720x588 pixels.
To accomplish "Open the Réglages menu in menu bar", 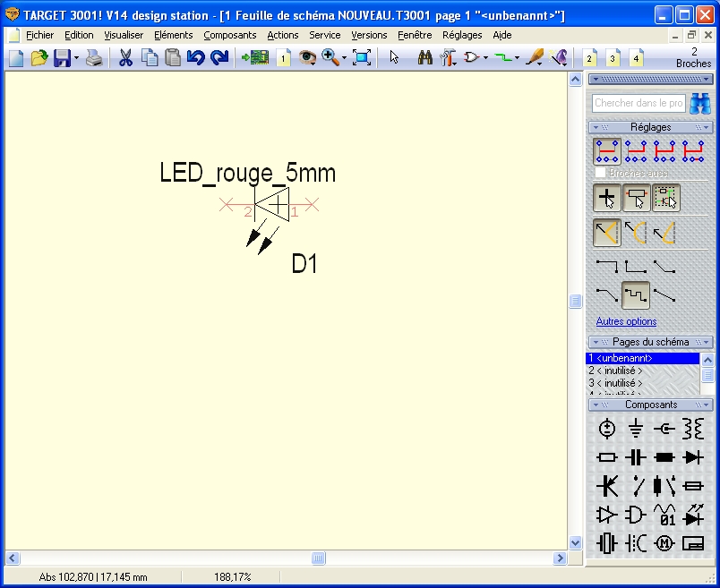I will pos(462,35).
